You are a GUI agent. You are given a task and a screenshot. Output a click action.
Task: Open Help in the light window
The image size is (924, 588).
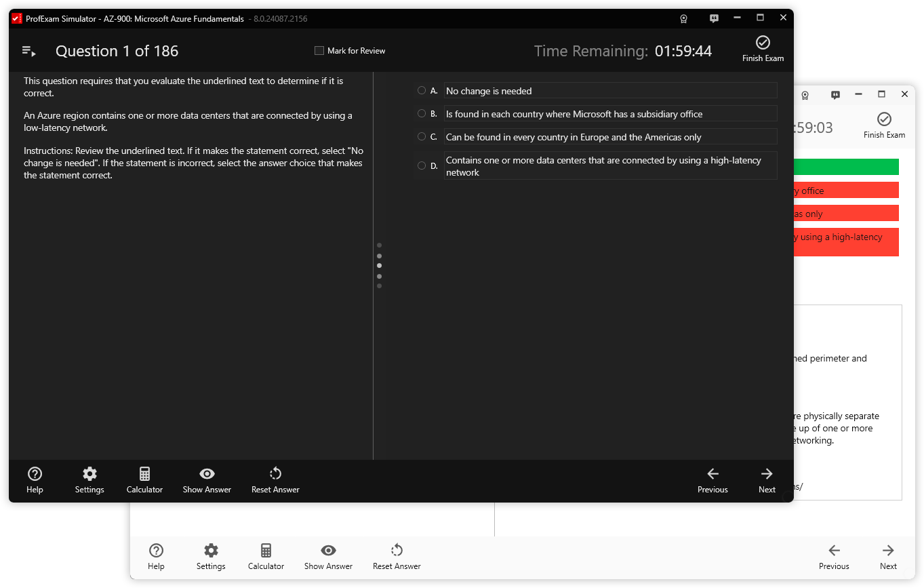pyautogui.click(x=156, y=557)
